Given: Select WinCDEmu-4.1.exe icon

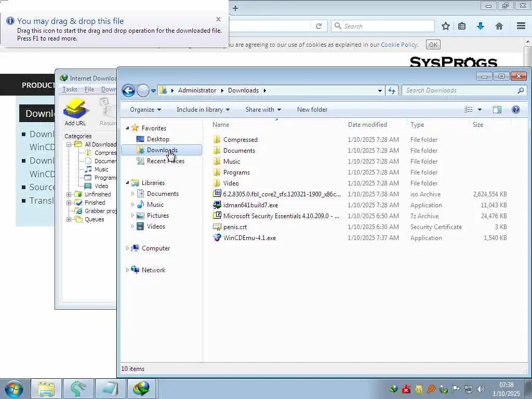Looking at the screenshot, I should (x=217, y=237).
